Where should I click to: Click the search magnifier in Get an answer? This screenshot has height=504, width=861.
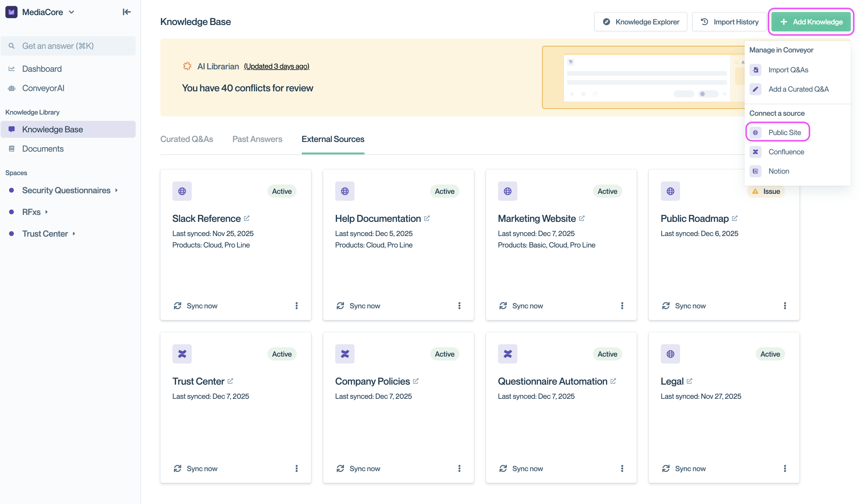(x=12, y=46)
